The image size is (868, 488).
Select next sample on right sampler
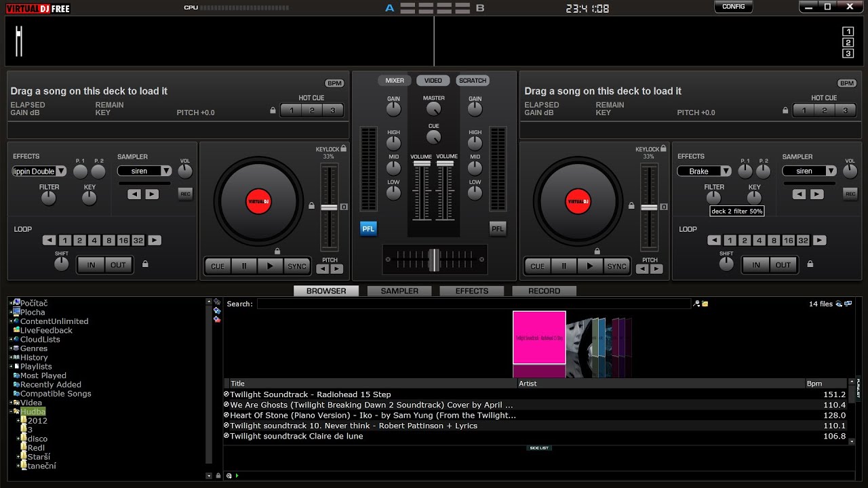pyautogui.click(x=817, y=195)
